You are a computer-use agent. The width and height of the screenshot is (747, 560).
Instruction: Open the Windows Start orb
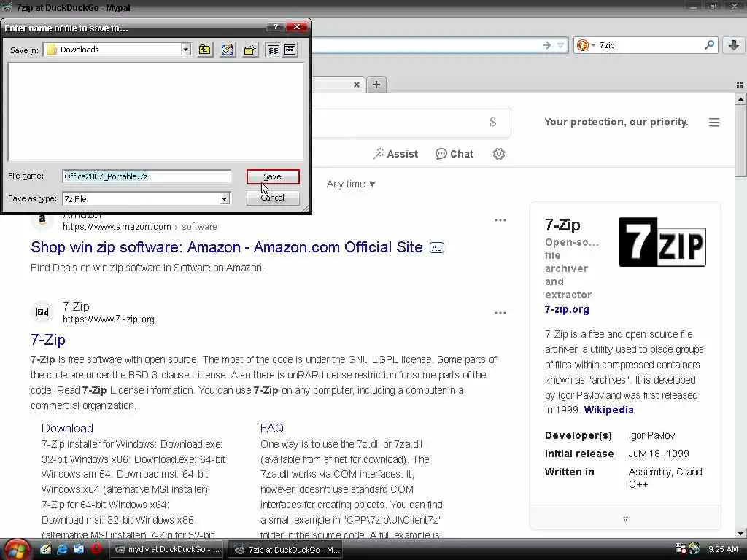pyautogui.click(x=17, y=550)
